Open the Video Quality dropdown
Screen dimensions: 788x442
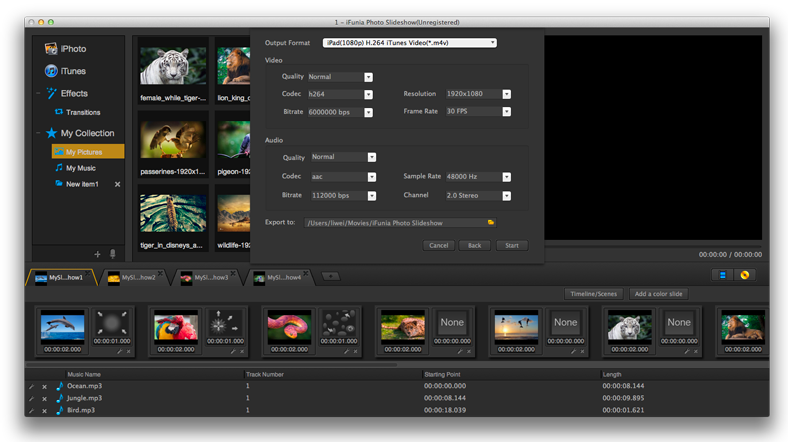(368, 77)
